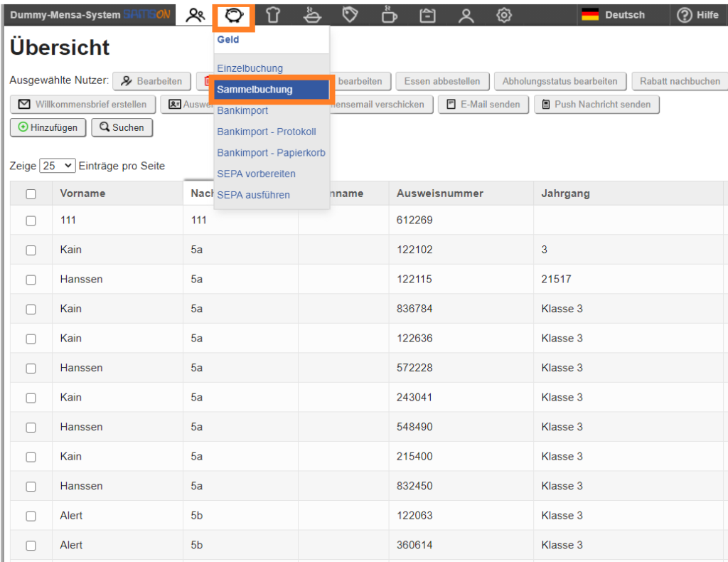Image resolution: width=728 pixels, height=562 pixels.
Task: Click the clipboard icon in top bar
Action: pos(427,16)
